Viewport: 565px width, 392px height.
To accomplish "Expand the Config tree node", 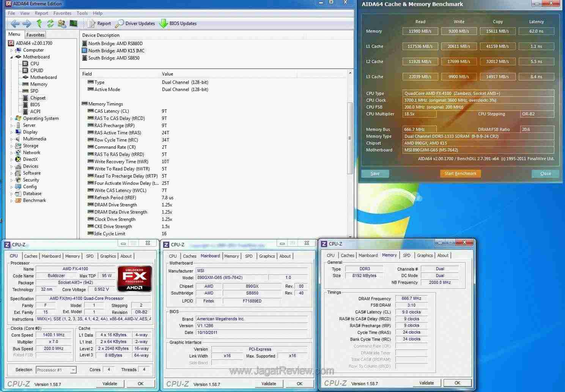I will click(11, 187).
